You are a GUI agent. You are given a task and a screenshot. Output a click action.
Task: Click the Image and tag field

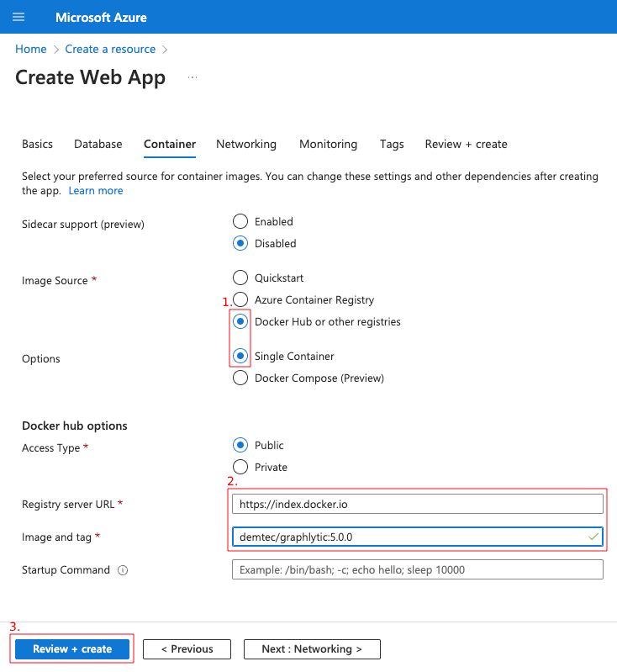(x=418, y=537)
